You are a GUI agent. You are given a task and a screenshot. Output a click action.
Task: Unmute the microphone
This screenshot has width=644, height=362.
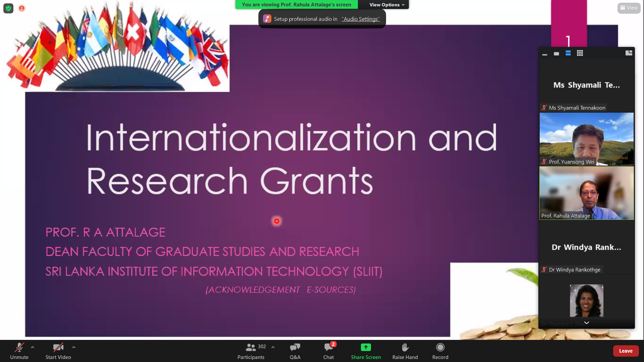[19, 351]
